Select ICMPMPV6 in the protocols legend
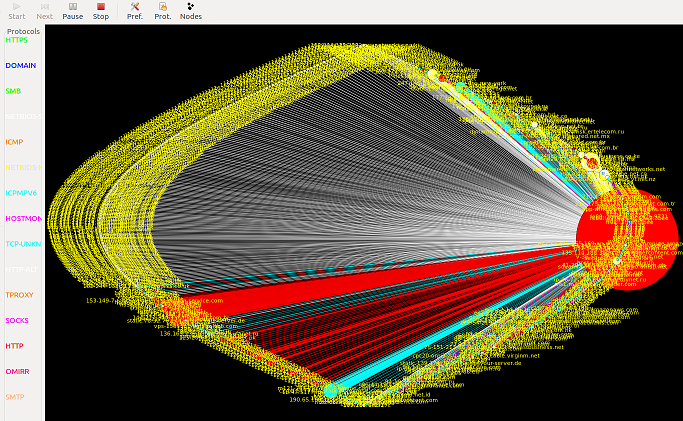 tap(21, 193)
